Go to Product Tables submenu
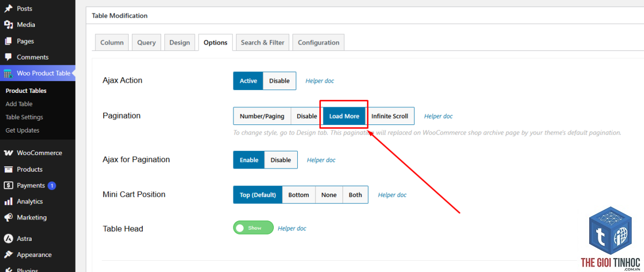Screen dimensions: 644x272 click(x=26, y=91)
